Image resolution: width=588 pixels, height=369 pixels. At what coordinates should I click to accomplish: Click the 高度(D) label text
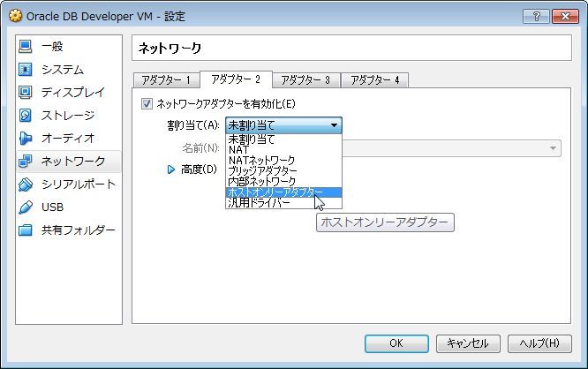point(199,169)
